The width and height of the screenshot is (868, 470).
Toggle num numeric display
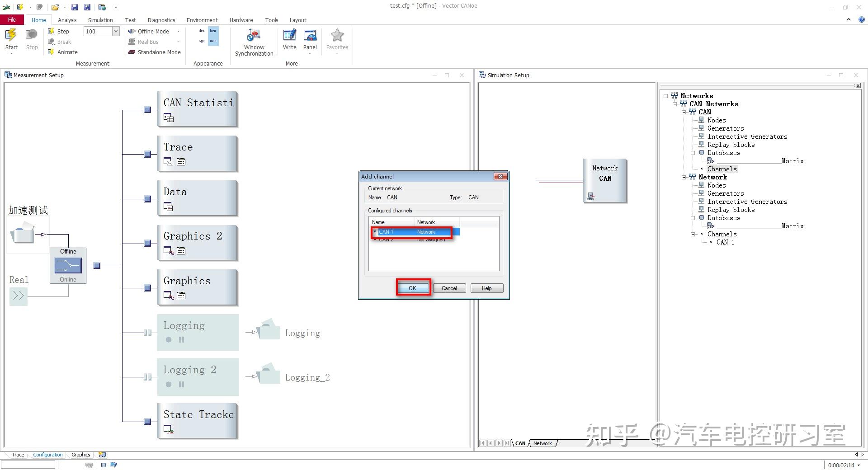pos(213,41)
